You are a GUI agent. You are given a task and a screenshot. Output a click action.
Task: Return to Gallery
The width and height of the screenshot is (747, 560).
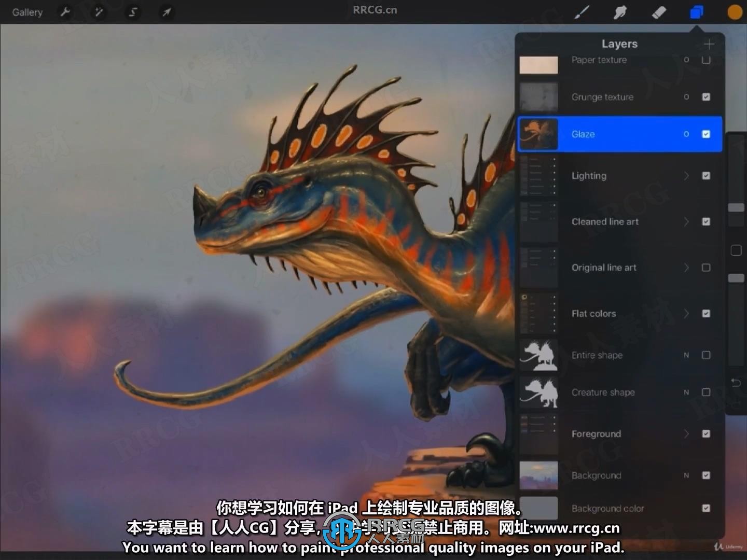coord(27,12)
